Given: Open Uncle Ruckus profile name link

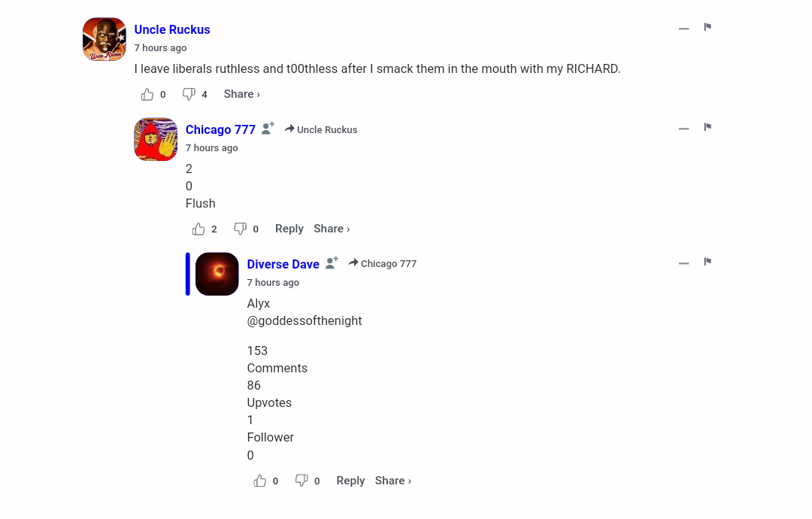Looking at the screenshot, I should (172, 29).
